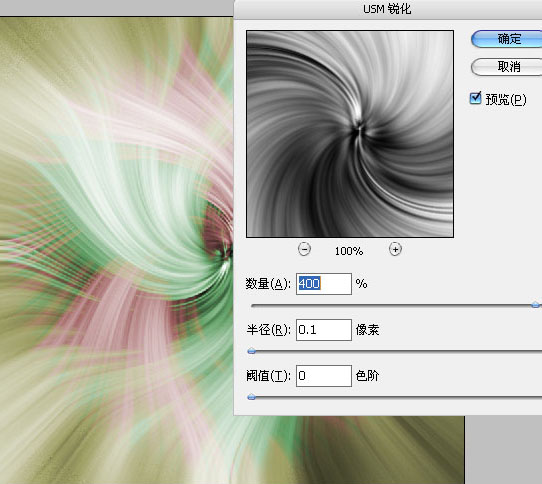Click the 半径 radius field showing 0.1
542x484 pixels.
pos(324,330)
